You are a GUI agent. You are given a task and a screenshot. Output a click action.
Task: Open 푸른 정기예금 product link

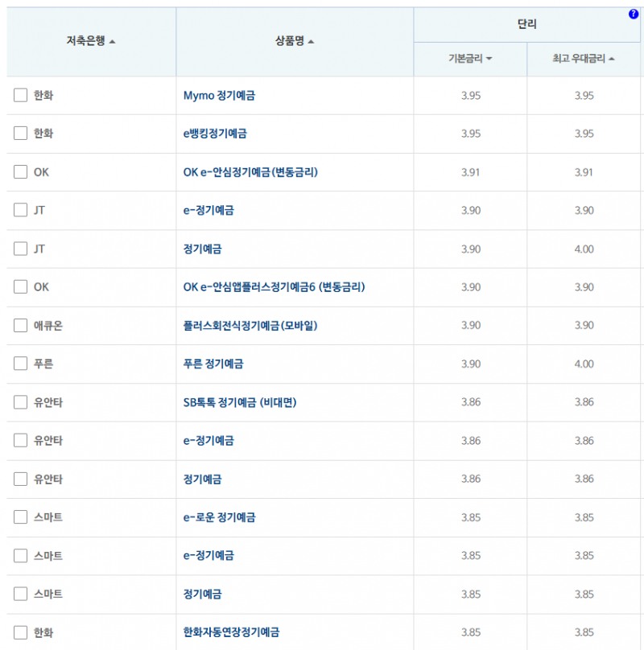pyautogui.click(x=213, y=364)
